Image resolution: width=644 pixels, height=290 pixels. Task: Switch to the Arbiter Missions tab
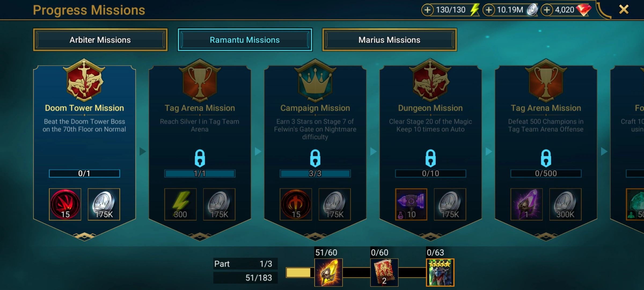coord(100,40)
